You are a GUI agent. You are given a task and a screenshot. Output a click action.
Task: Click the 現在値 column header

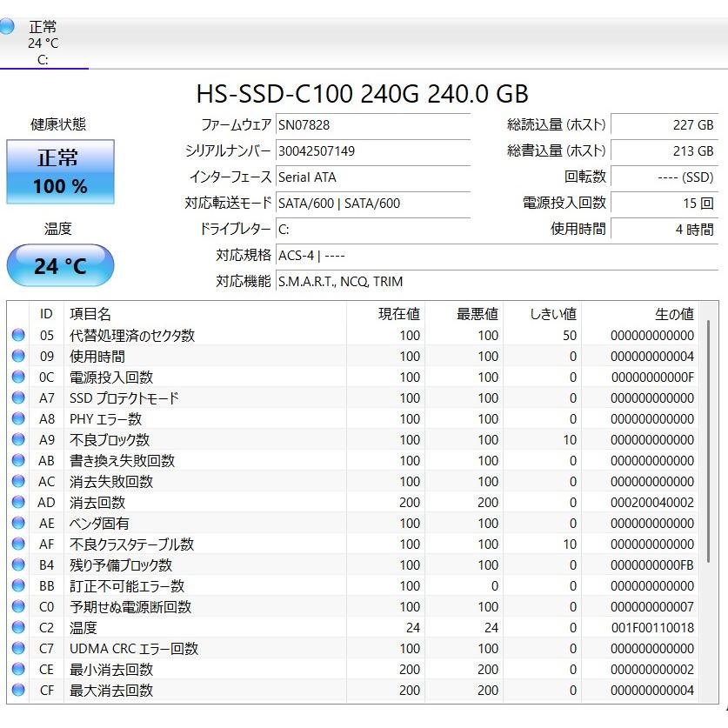pyautogui.click(x=386, y=314)
